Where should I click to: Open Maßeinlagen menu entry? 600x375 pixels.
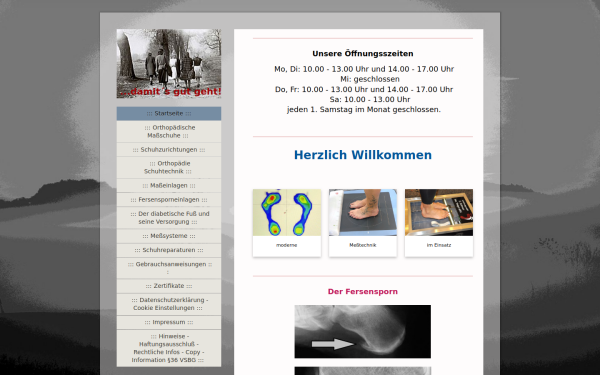pos(169,186)
